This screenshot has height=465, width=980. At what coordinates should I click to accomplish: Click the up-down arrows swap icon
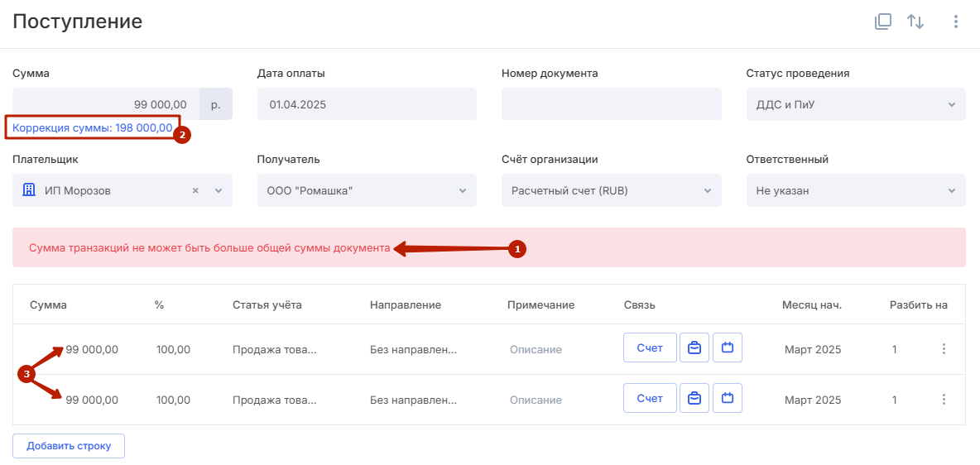click(915, 22)
